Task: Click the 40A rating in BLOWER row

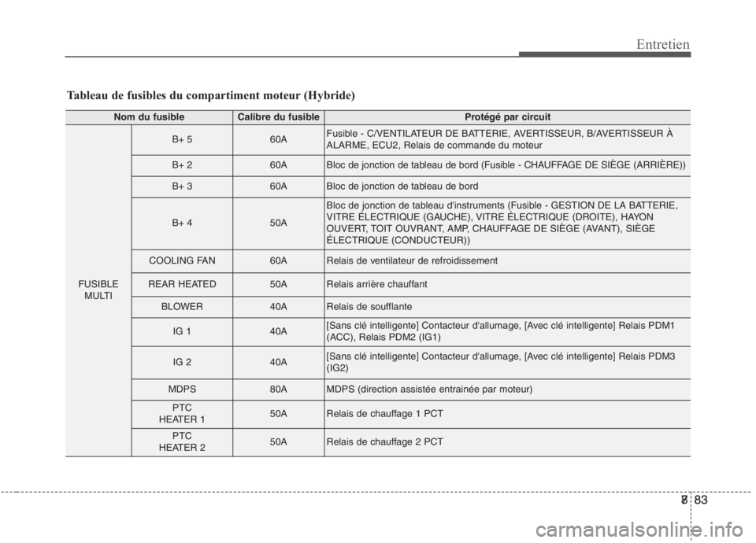Action: pos(278,306)
